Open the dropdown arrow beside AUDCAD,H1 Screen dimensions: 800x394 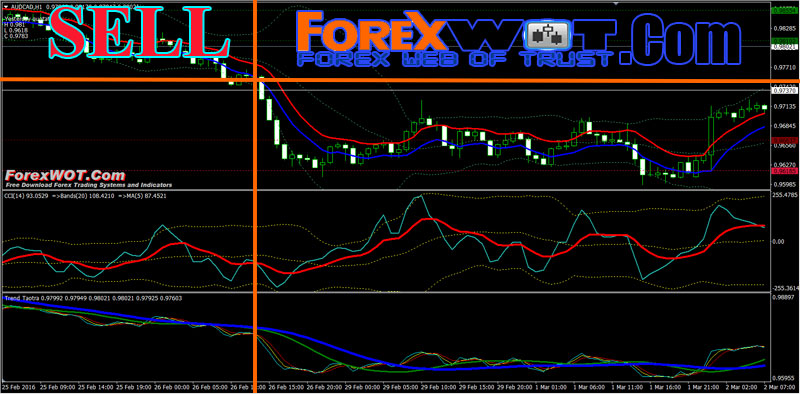6,8
